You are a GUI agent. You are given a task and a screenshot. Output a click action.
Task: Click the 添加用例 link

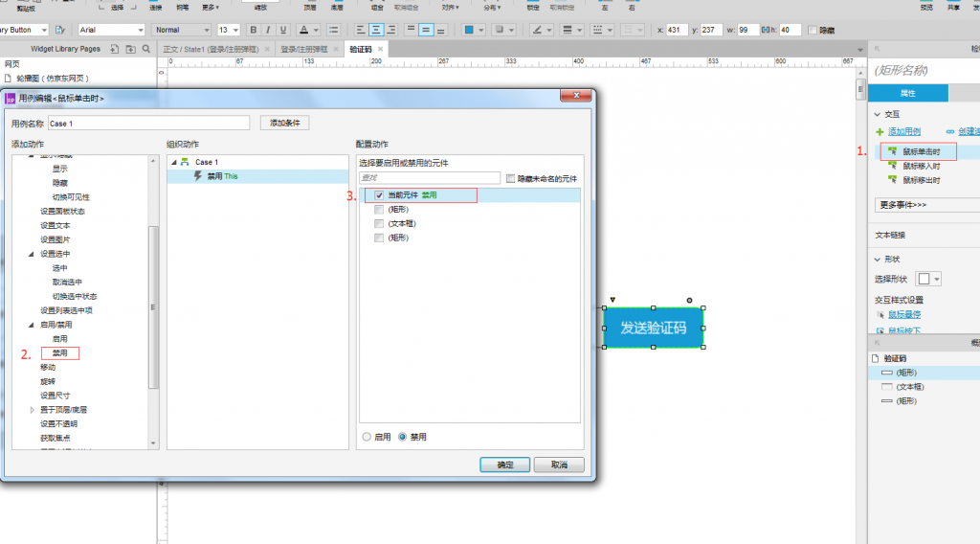click(904, 132)
